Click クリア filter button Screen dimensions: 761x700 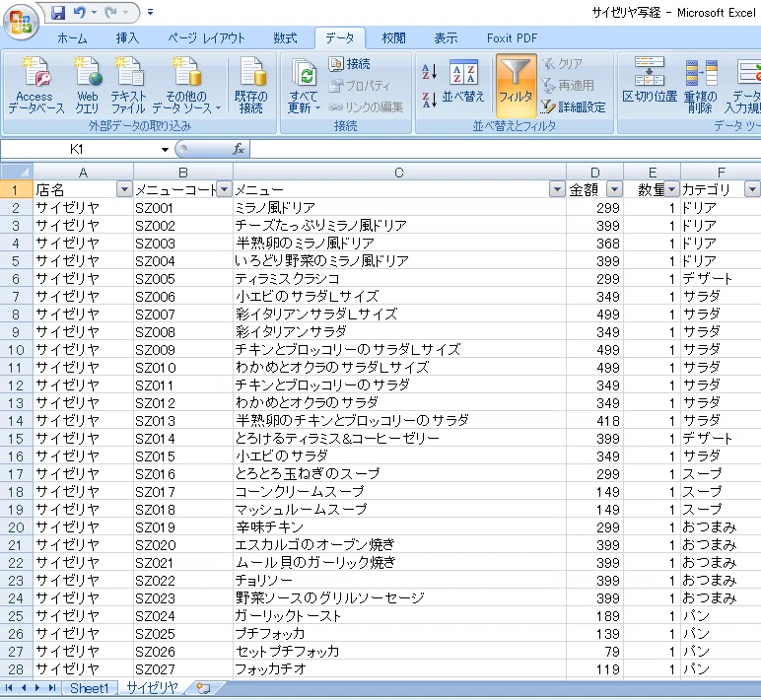[562, 64]
